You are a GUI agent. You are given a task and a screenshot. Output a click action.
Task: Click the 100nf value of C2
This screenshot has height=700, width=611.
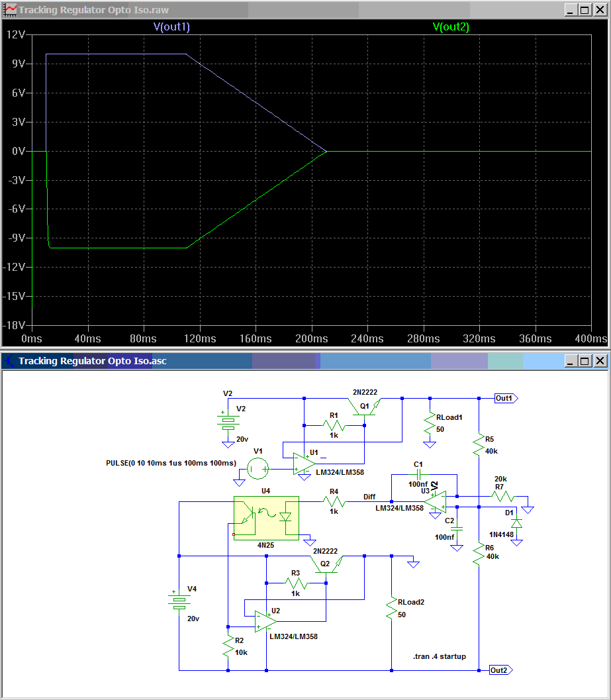click(x=445, y=537)
